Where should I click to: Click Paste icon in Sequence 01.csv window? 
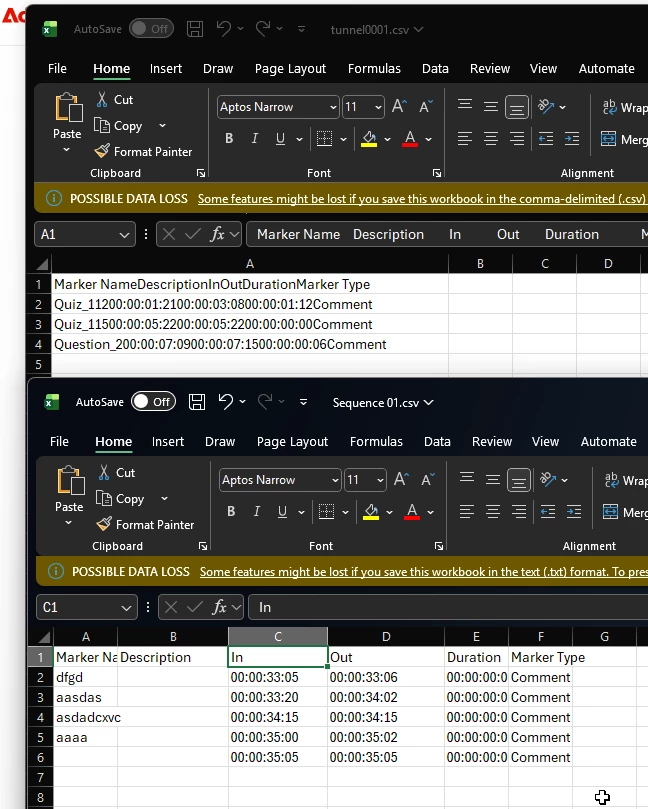point(70,480)
